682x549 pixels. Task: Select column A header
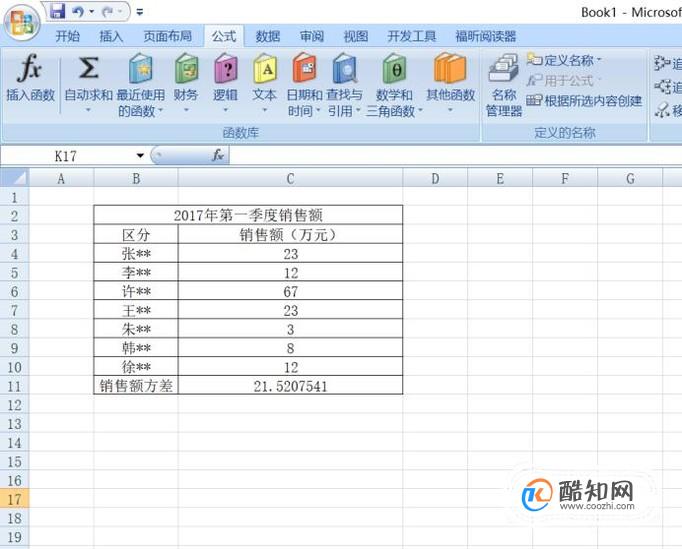pyautogui.click(x=61, y=178)
